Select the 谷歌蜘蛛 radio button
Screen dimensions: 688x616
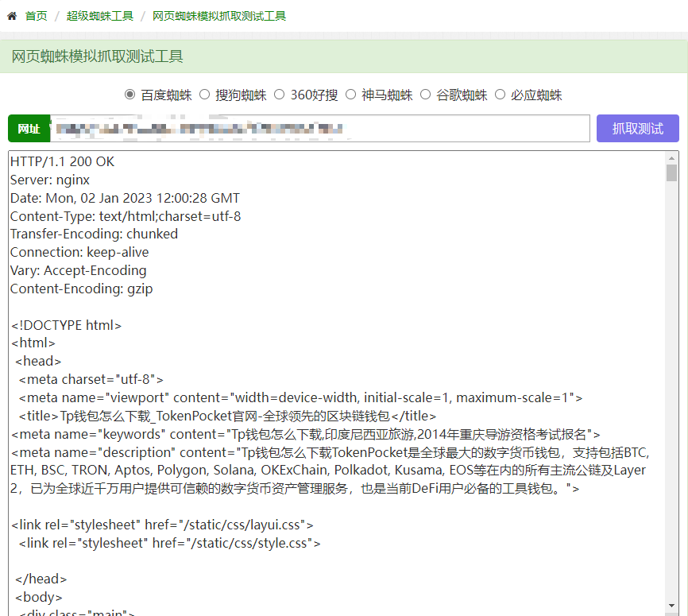pos(425,95)
